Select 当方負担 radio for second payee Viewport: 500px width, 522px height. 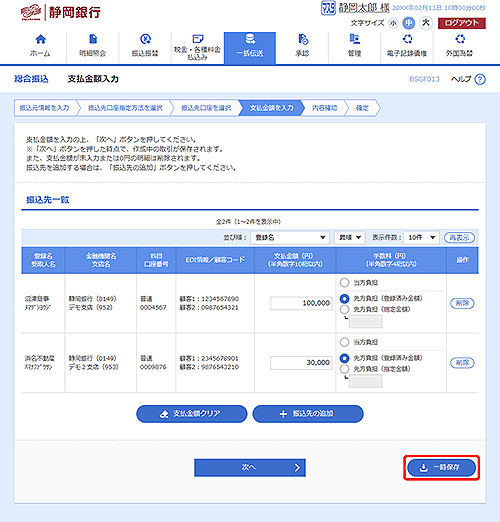344,342
